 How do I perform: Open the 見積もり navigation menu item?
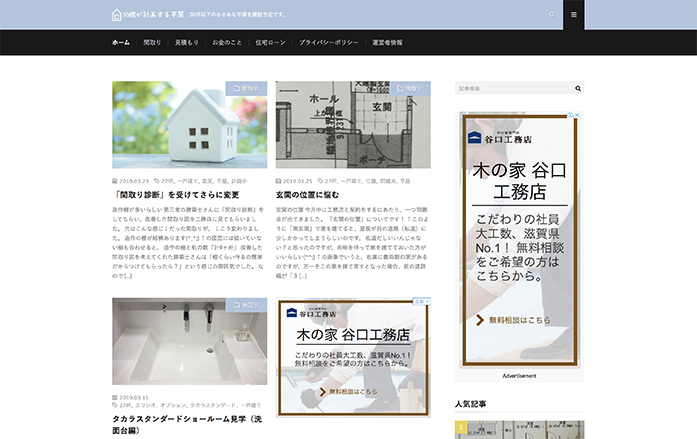(186, 43)
